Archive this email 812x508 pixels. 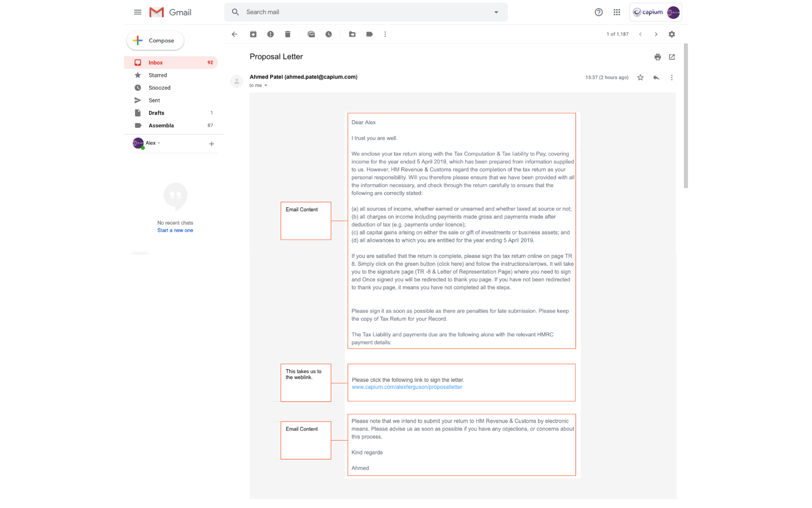253,34
